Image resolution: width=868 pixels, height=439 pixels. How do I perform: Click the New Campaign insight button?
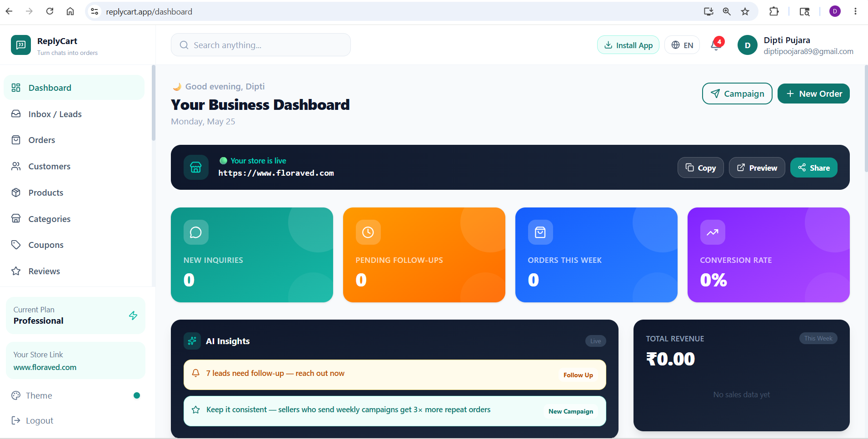click(571, 411)
